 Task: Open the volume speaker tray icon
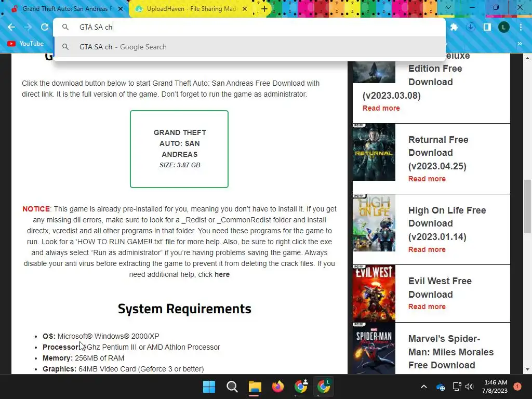(x=469, y=387)
